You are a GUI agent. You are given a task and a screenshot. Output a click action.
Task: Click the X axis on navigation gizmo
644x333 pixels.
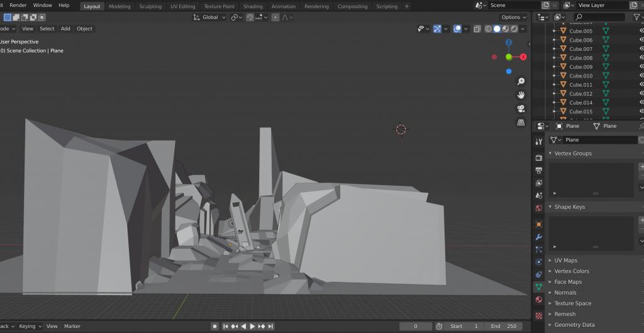pyautogui.click(x=523, y=57)
